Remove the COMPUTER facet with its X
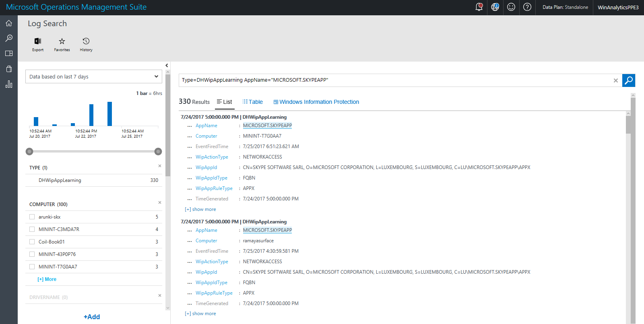This screenshot has width=644, height=324. [x=160, y=202]
